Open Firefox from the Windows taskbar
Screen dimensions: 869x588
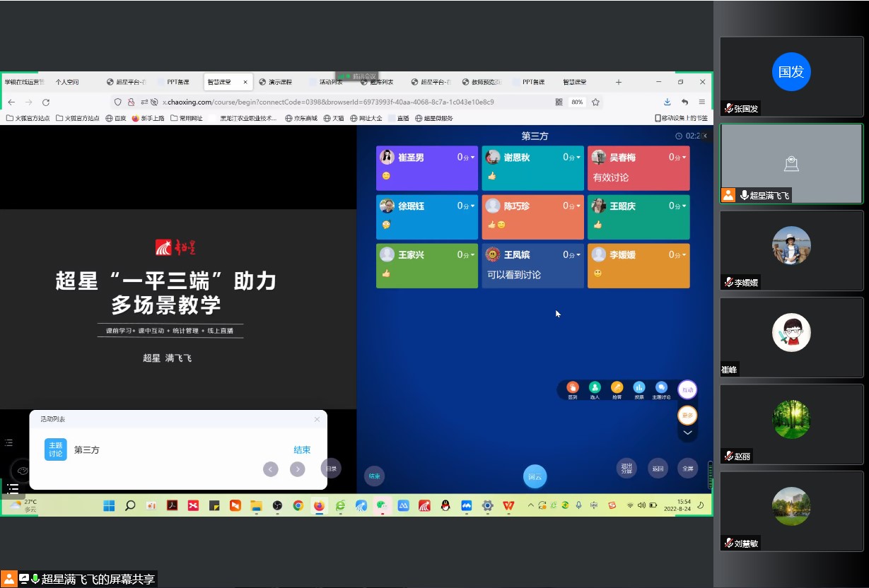[x=319, y=505]
